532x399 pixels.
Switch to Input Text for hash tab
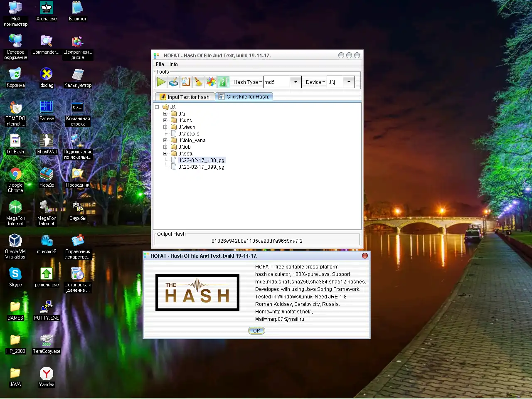(x=185, y=97)
